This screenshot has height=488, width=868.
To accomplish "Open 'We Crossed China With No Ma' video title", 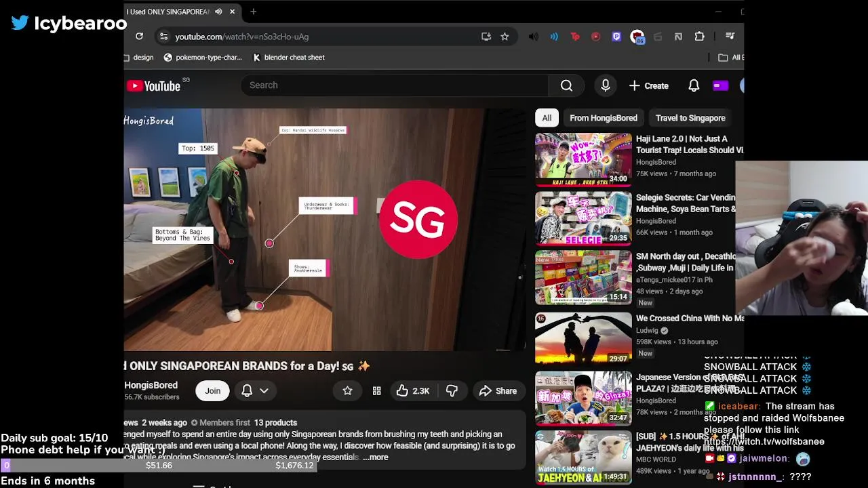I will click(x=690, y=319).
